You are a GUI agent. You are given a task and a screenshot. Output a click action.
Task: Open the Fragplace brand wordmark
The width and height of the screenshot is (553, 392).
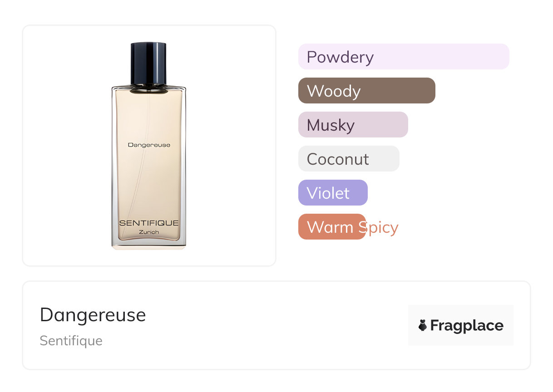click(x=467, y=325)
